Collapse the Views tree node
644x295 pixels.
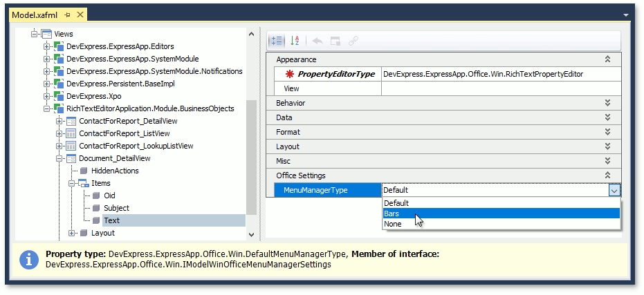point(34,34)
